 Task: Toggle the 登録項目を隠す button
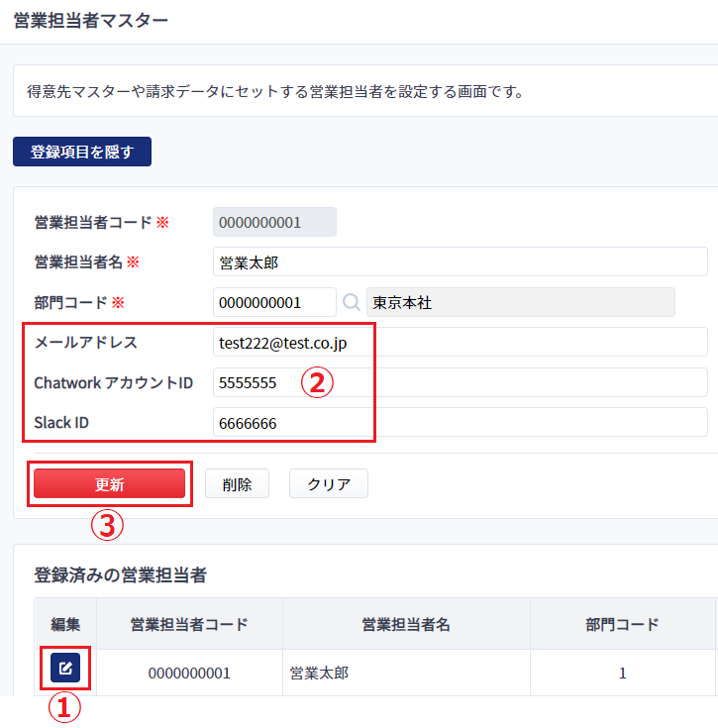pyautogui.click(x=82, y=152)
